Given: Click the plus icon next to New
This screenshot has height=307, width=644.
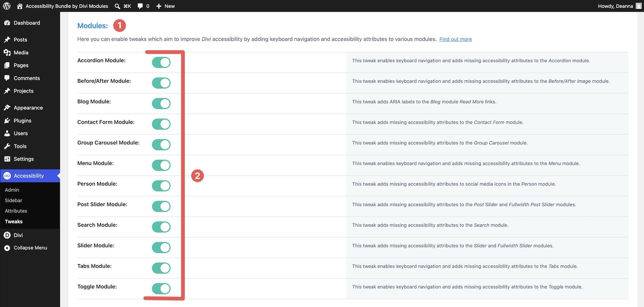Looking at the screenshot, I should pyautogui.click(x=159, y=6).
